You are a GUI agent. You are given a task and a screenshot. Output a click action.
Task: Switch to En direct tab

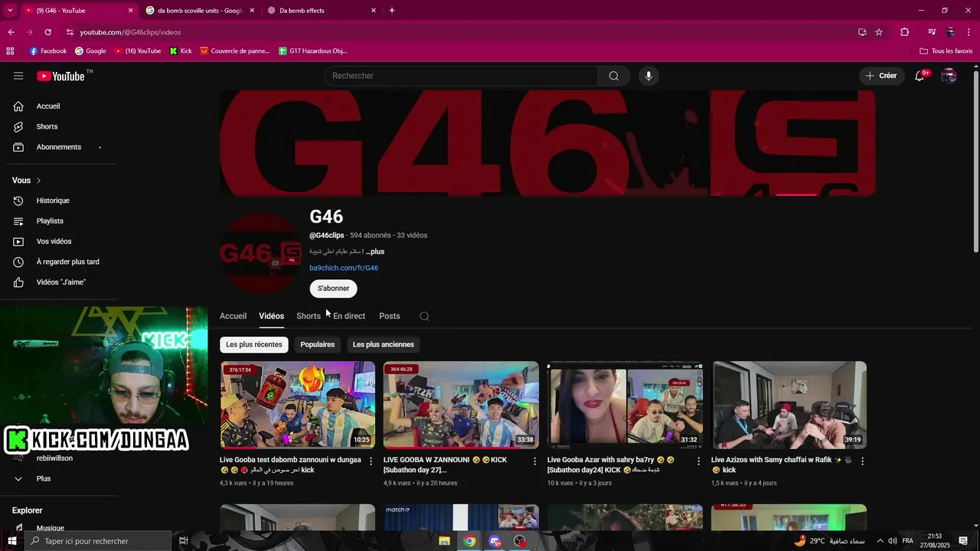349,316
